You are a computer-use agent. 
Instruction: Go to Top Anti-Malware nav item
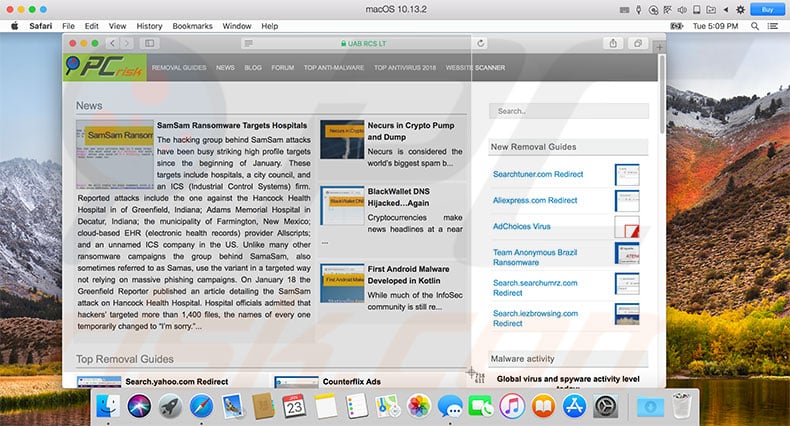[x=334, y=67]
